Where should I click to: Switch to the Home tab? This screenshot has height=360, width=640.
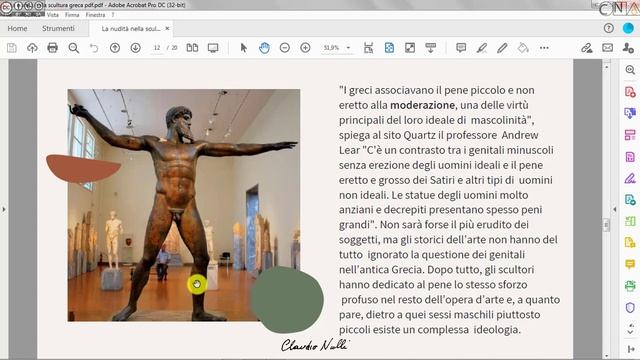(x=18, y=29)
